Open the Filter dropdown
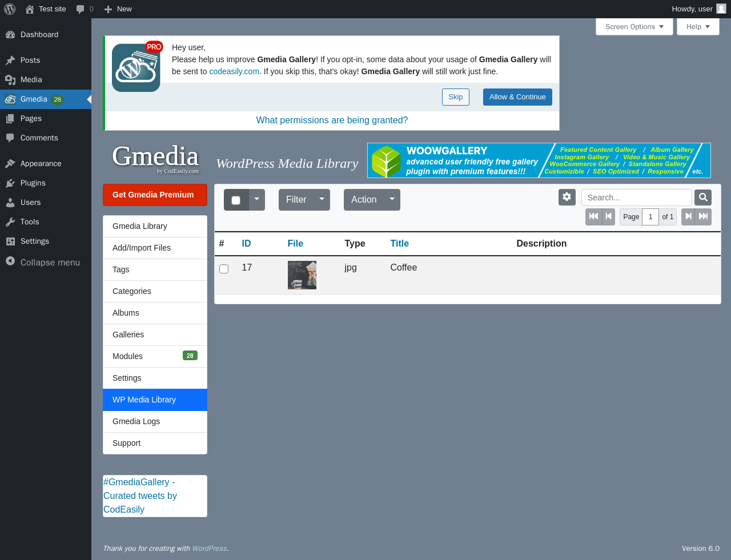This screenshot has width=731, height=560. click(x=304, y=200)
